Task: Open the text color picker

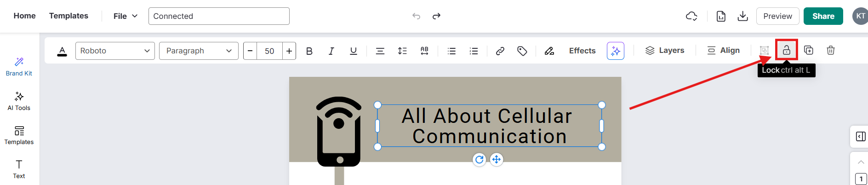Action: [62, 51]
